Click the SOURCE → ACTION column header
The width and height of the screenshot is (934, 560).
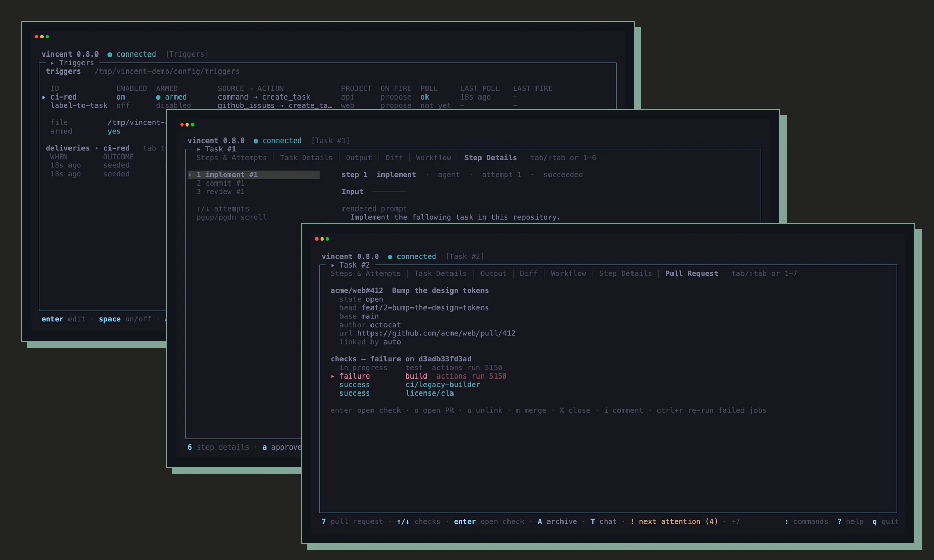(251, 88)
